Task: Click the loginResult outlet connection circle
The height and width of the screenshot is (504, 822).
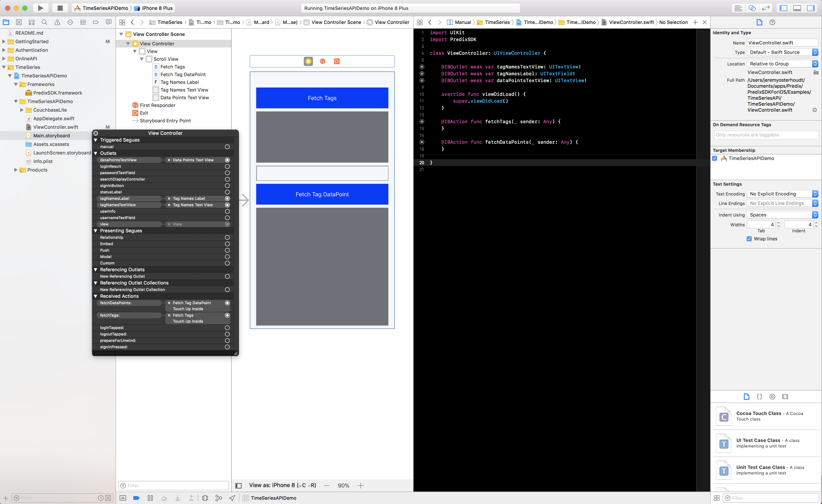Action: click(227, 166)
